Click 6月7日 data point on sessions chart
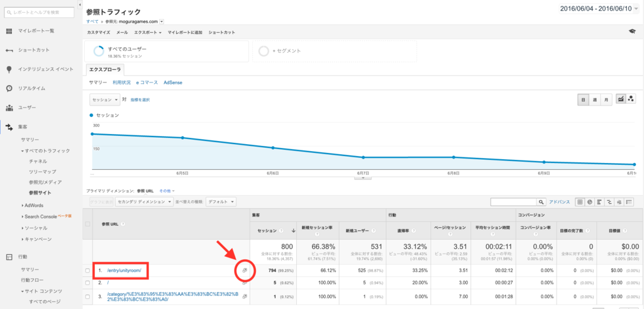Screen dimensions: 644x309 pos(363,157)
